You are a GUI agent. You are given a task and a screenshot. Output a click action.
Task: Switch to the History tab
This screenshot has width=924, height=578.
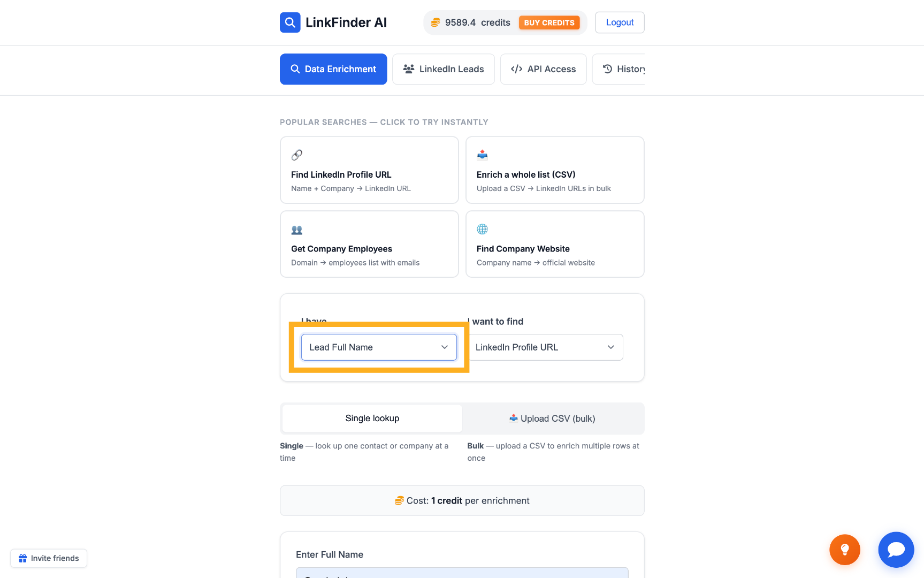[x=619, y=69]
